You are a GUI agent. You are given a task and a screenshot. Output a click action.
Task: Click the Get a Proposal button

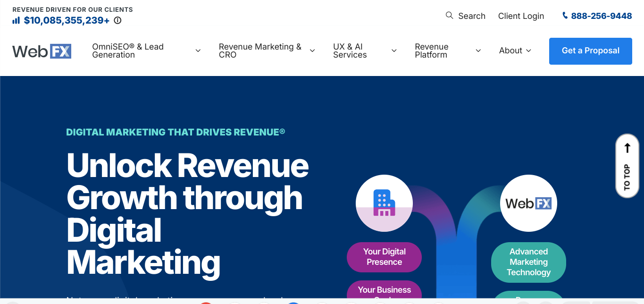tap(591, 51)
